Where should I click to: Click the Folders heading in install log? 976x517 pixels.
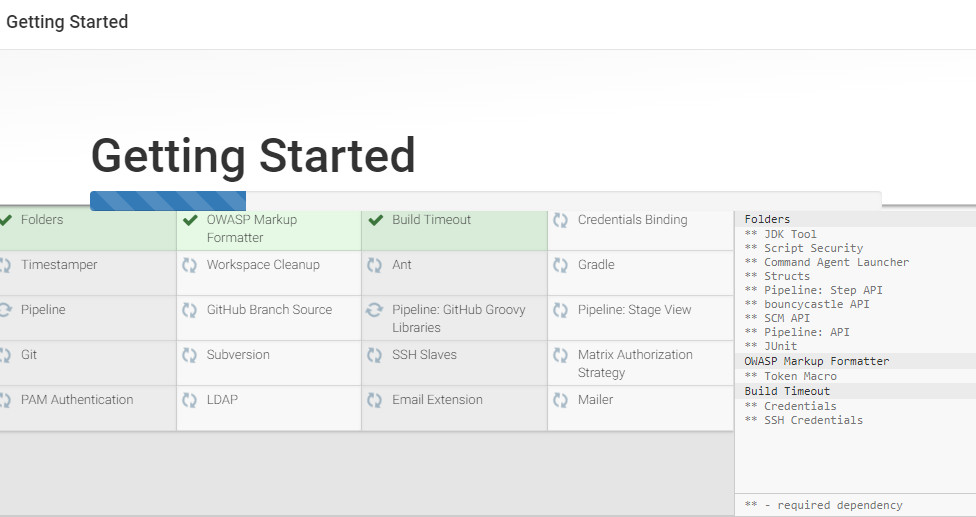(x=767, y=219)
